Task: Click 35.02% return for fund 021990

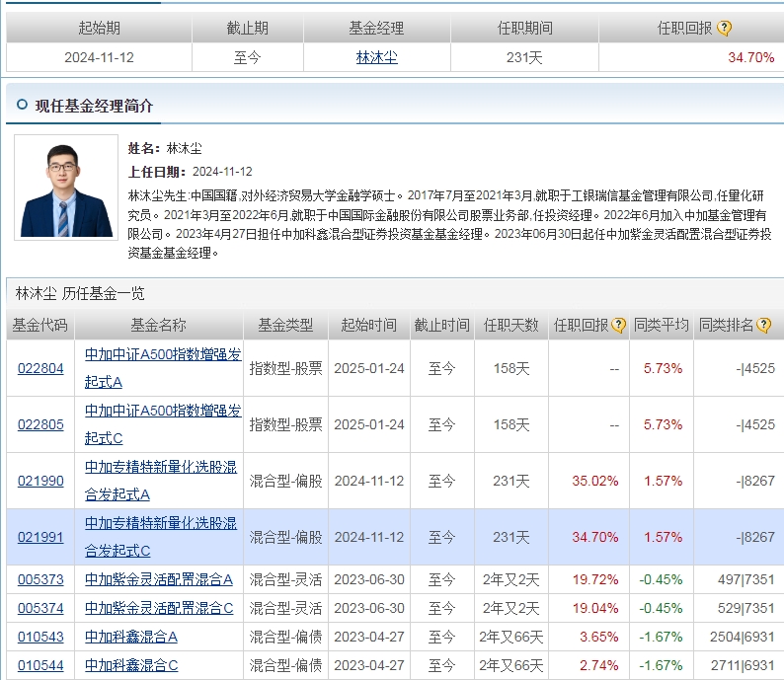Action: (x=595, y=481)
